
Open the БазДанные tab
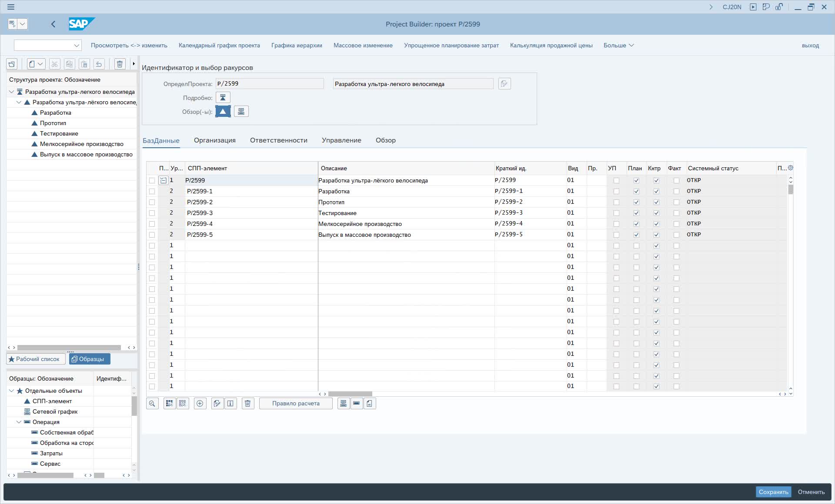pos(161,140)
